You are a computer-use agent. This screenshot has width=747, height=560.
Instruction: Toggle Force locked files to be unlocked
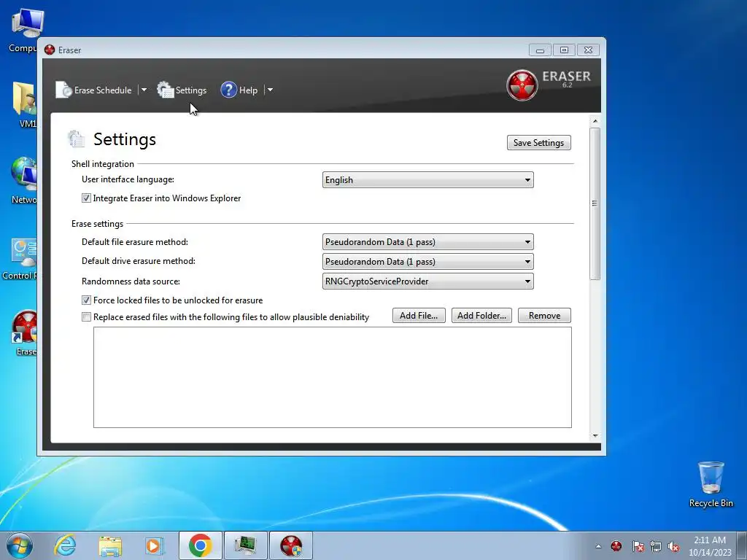point(172,300)
